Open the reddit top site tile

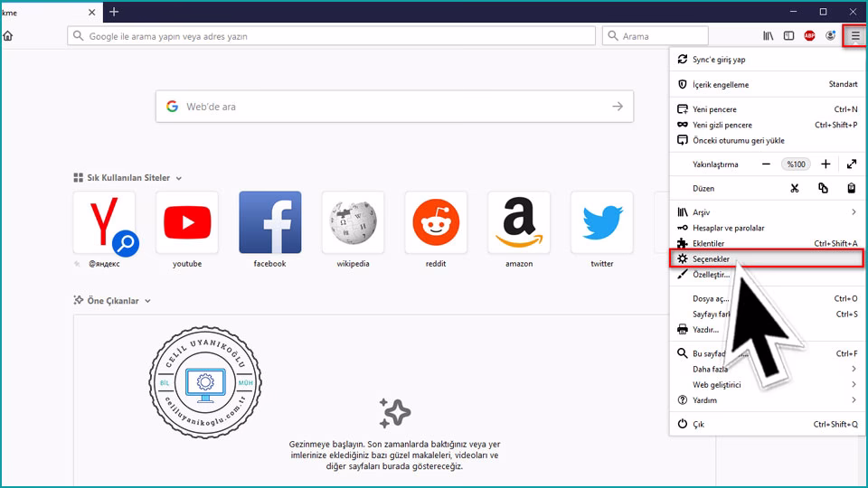(436, 222)
